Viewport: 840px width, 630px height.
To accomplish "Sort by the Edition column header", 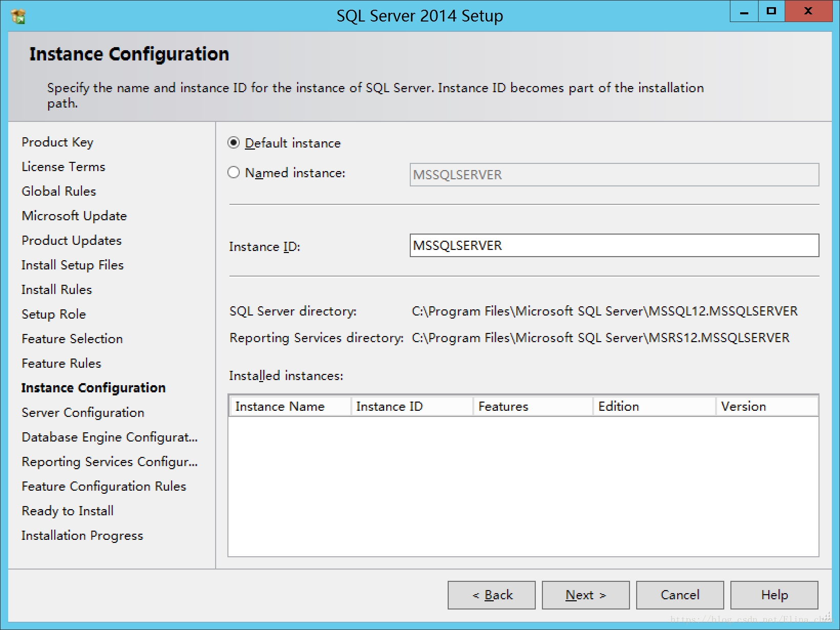I will [655, 406].
